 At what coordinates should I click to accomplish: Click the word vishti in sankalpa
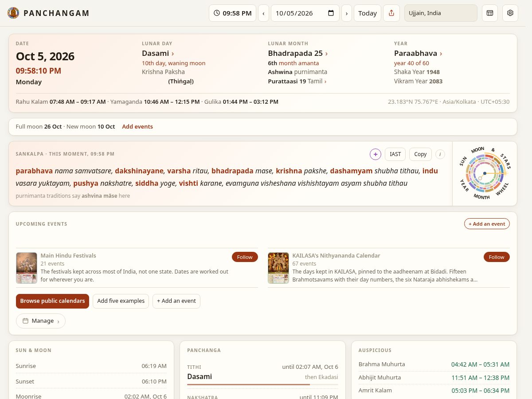click(188, 183)
